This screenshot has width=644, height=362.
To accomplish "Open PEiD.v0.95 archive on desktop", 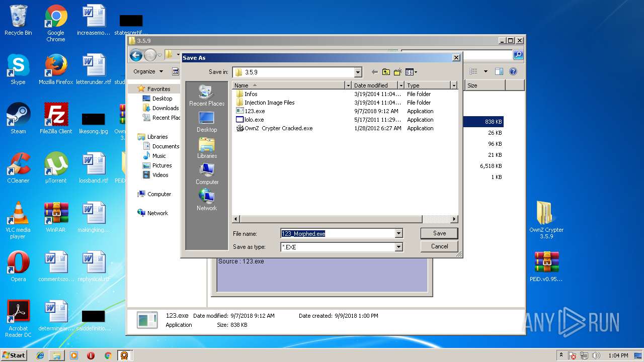I will tap(546, 266).
